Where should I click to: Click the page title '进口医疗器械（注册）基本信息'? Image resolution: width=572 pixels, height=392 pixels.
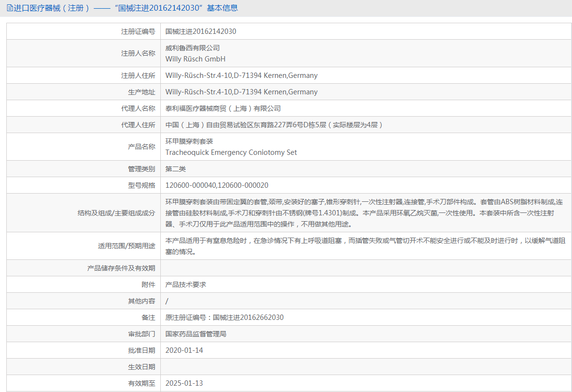coord(125,8)
